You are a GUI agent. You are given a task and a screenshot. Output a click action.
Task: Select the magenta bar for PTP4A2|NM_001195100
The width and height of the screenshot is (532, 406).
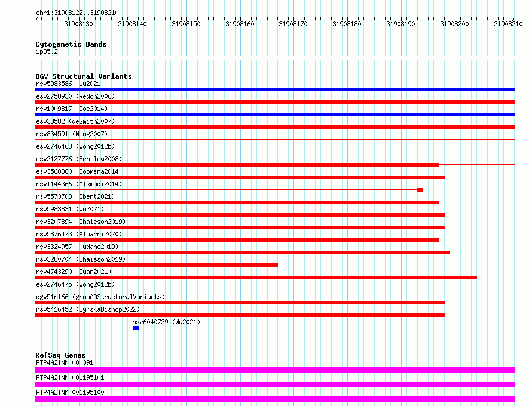coord(275,399)
